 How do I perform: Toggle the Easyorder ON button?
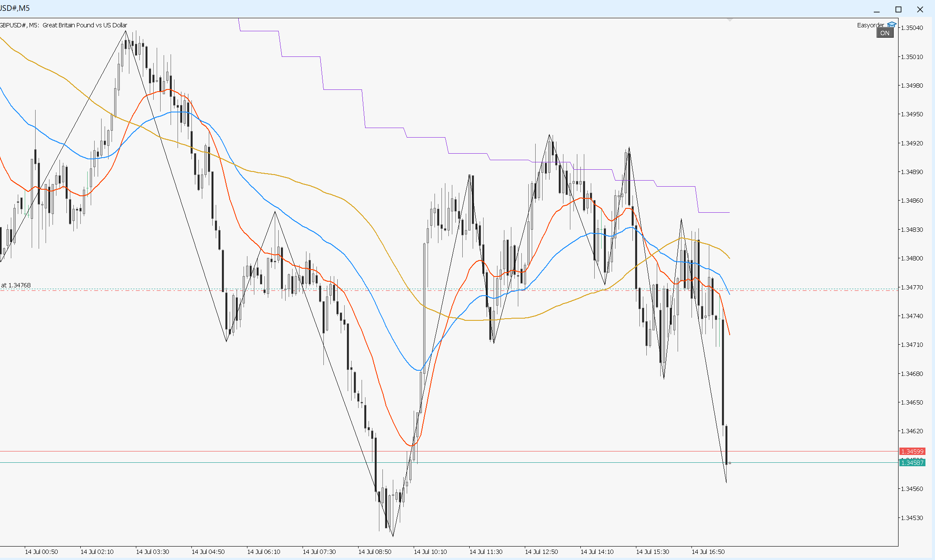[885, 33]
